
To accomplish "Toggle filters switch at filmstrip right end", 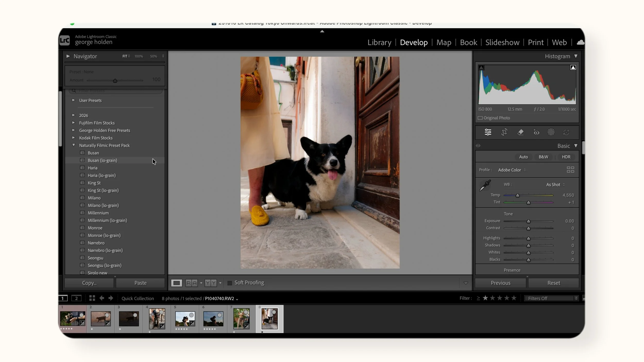I will pos(583,298).
